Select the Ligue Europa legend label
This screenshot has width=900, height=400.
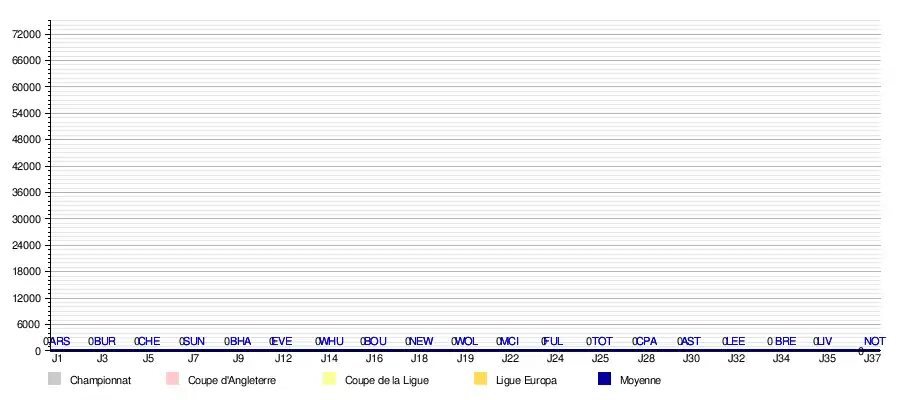(526, 380)
